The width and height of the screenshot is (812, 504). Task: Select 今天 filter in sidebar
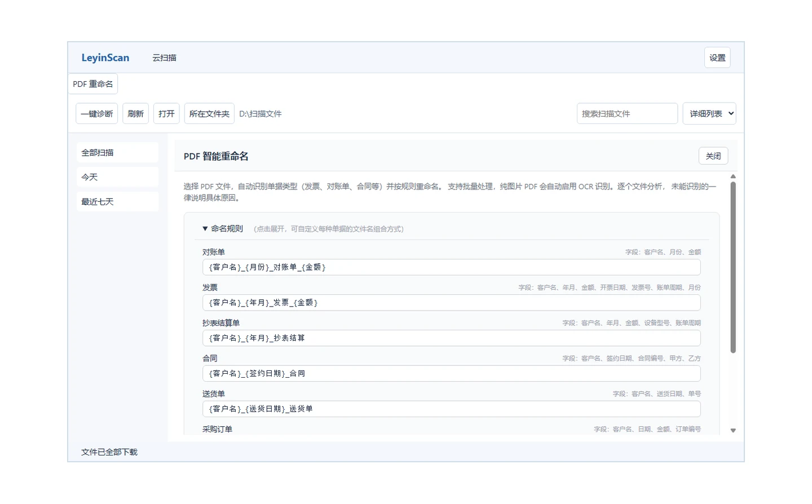tap(117, 177)
